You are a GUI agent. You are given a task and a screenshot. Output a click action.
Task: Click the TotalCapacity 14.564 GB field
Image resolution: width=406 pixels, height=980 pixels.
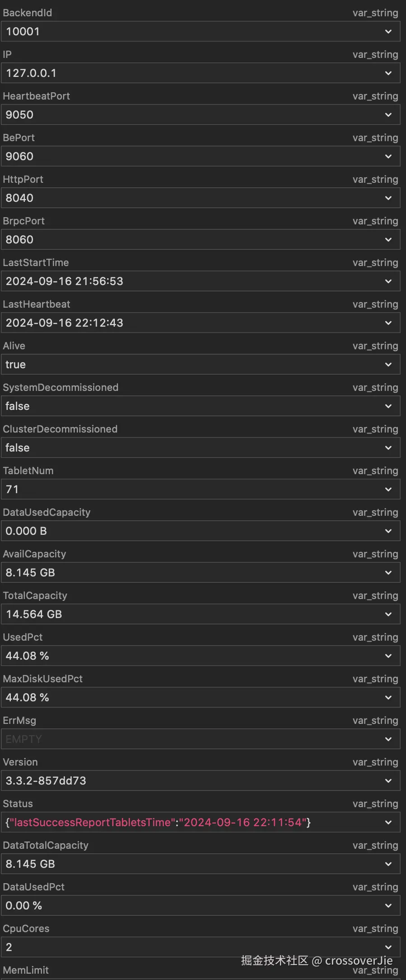coord(190,614)
